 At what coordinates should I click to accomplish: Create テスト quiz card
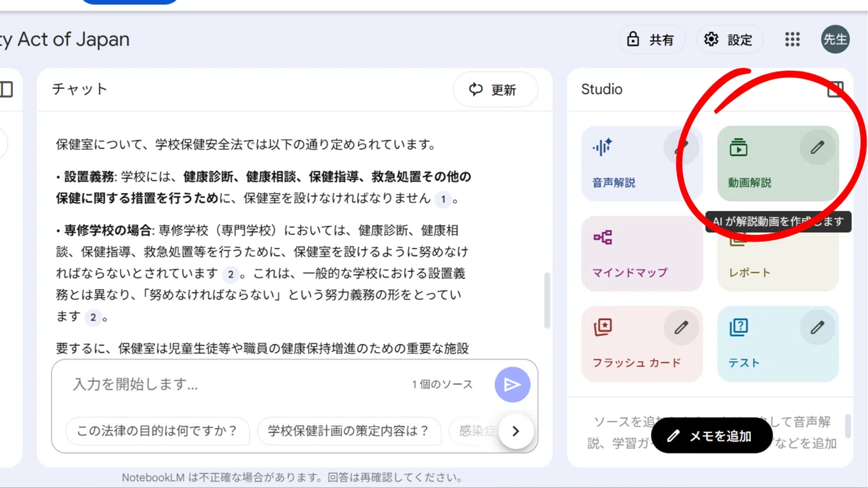pos(778,344)
